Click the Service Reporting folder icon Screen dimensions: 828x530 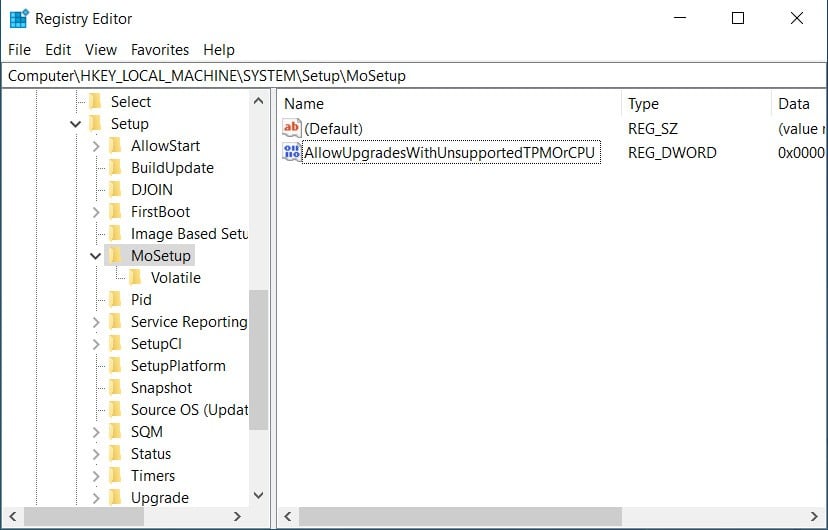coord(116,321)
